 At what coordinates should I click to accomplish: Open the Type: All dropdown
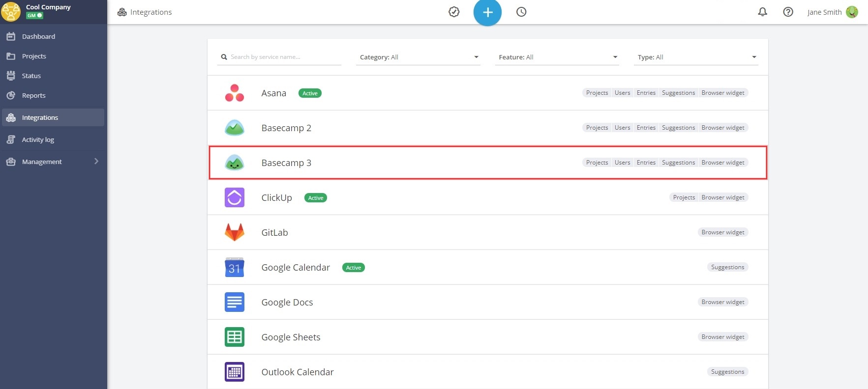[x=696, y=57]
